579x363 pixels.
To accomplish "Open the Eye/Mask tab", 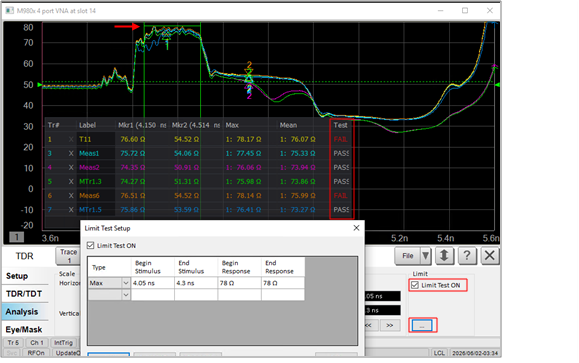I will click(x=25, y=329).
